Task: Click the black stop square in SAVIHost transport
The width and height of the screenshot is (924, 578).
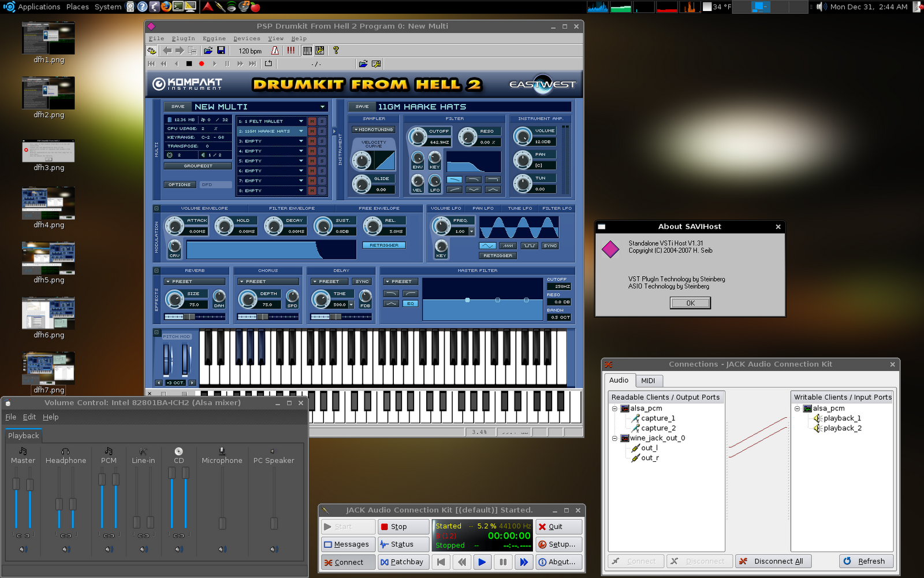Action: coord(189,64)
